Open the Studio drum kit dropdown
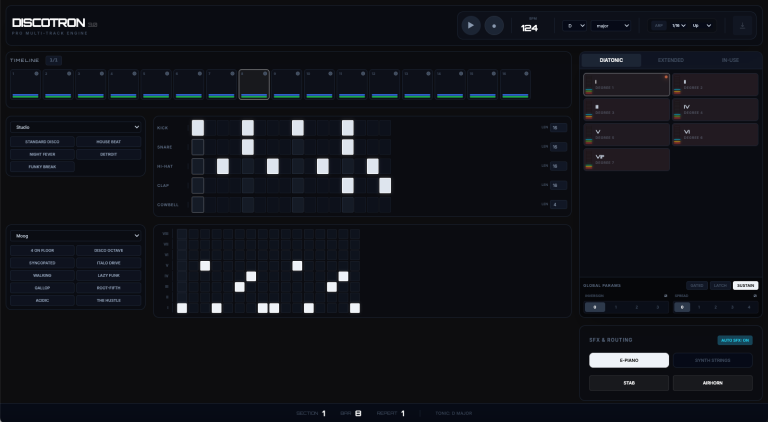This screenshot has width=768, height=422. coord(76,127)
